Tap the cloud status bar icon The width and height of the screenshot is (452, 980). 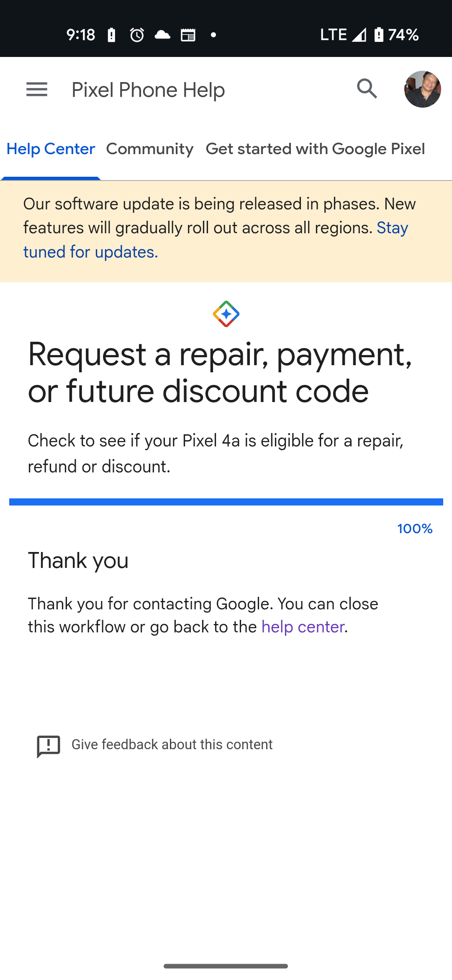point(162,35)
